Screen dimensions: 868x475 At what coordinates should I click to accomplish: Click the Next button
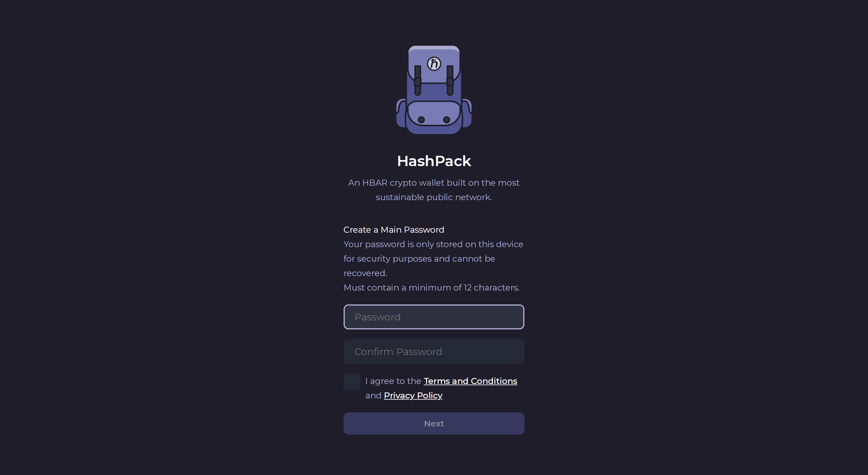(434, 423)
